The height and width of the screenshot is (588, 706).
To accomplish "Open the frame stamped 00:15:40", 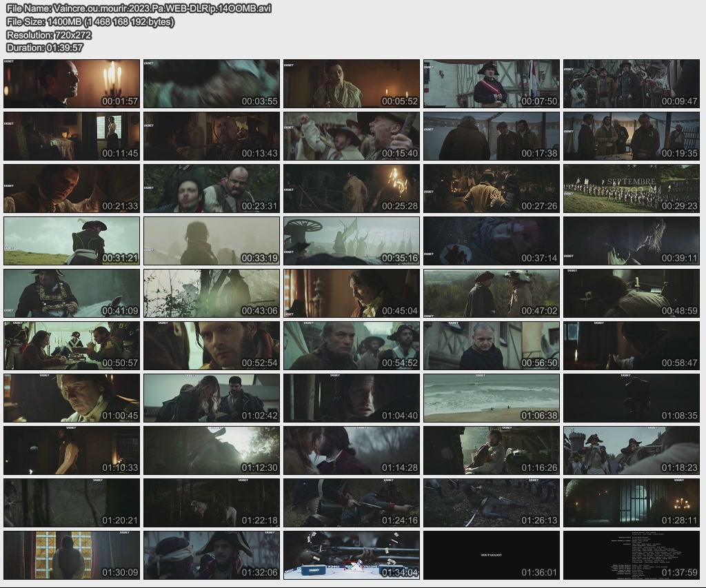I will click(351, 136).
